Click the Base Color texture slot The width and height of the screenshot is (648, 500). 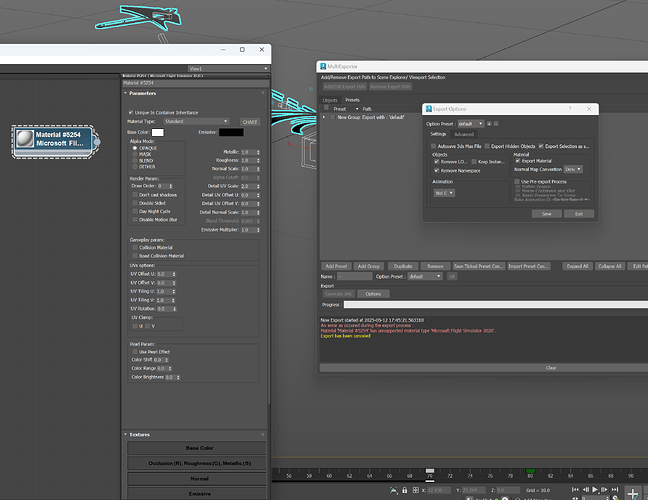point(197,448)
